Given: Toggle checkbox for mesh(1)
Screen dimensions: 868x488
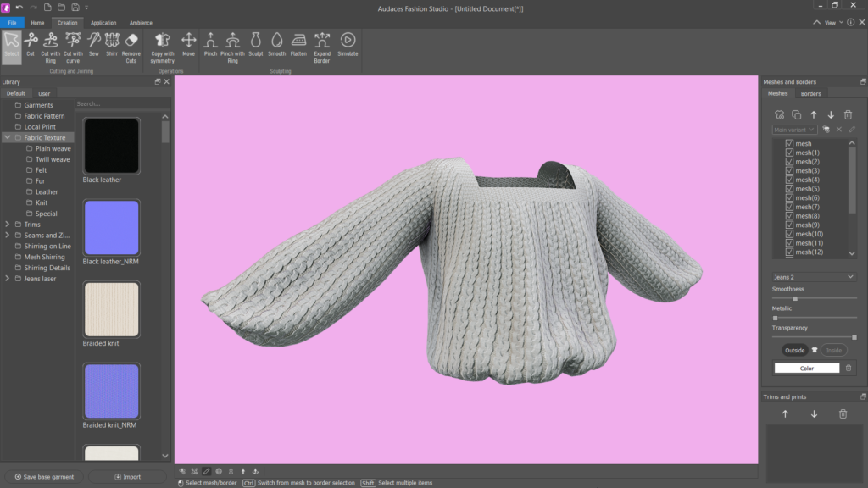Looking at the screenshot, I should [x=789, y=152].
